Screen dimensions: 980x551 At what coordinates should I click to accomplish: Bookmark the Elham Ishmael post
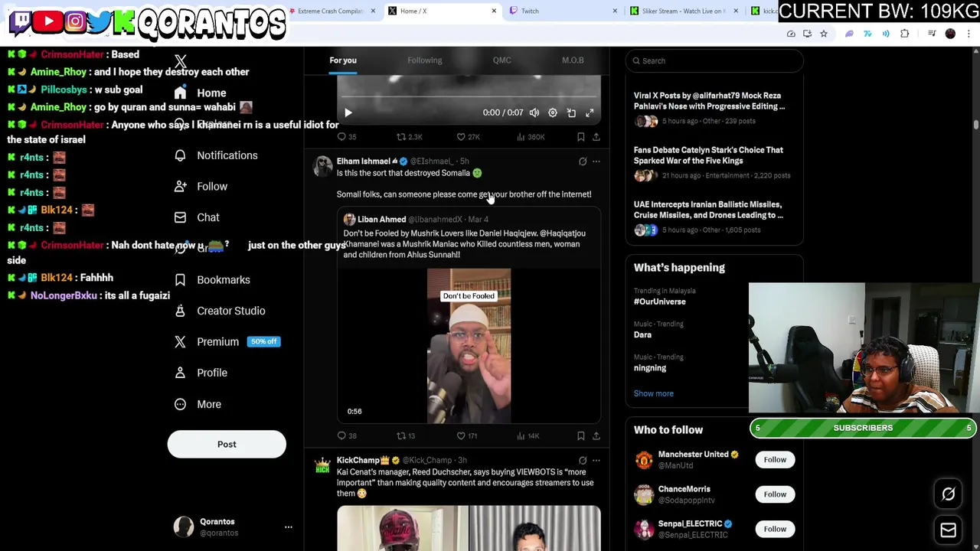[x=581, y=435]
